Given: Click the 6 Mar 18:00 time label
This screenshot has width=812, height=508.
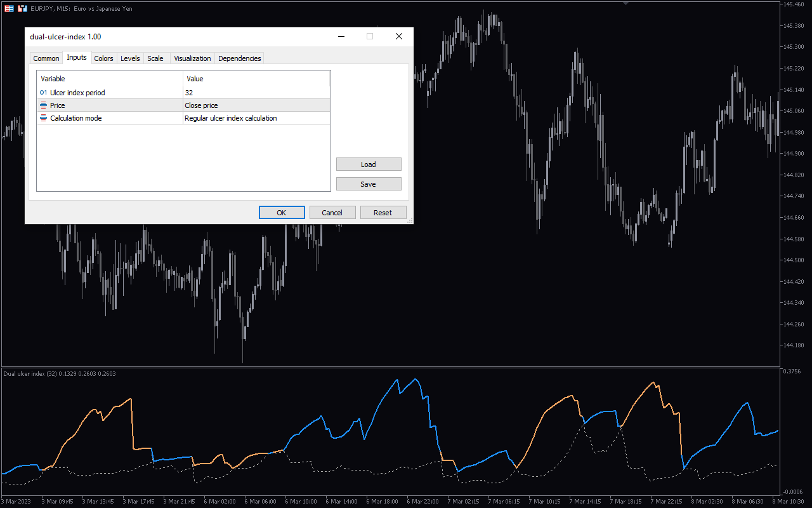Looking at the screenshot, I should coord(382,501).
